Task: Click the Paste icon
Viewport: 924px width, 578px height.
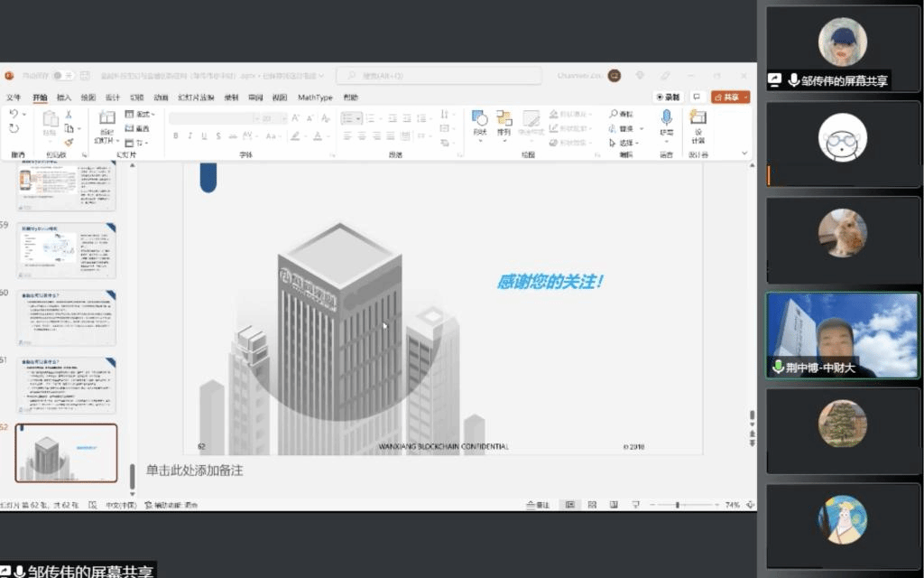Action: [x=51, y=118]
